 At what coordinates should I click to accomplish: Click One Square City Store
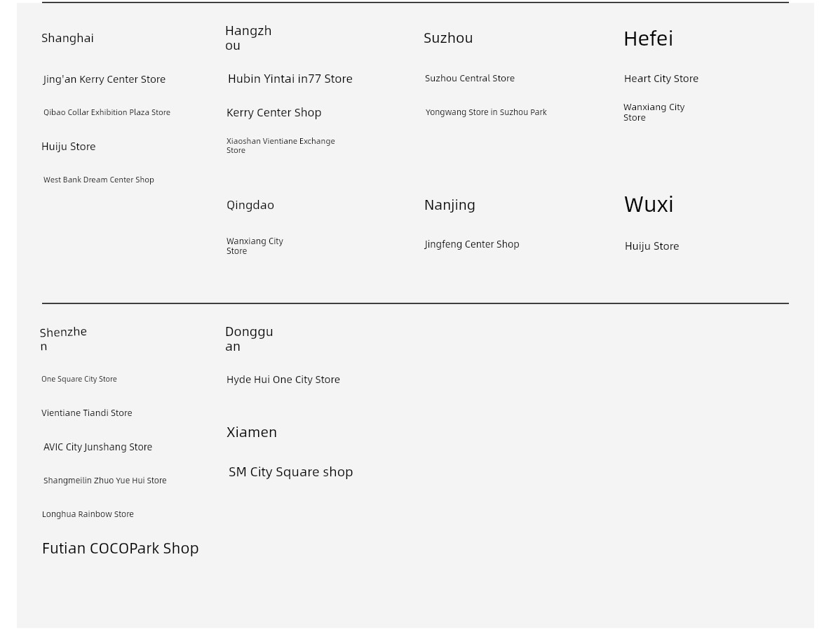pyautogui.click(x=79, y=379)
